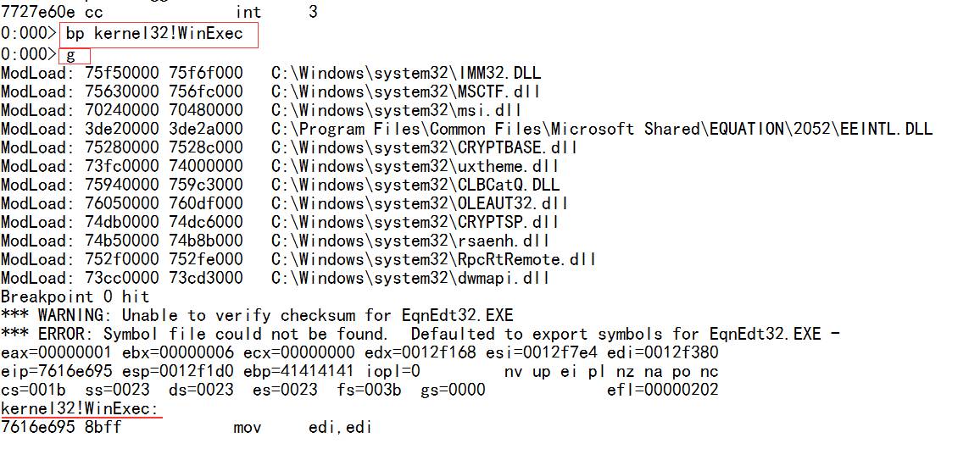Click the 'Breakpoint 0 hit' message
This screenshot has height=460, width=980.
75,297
